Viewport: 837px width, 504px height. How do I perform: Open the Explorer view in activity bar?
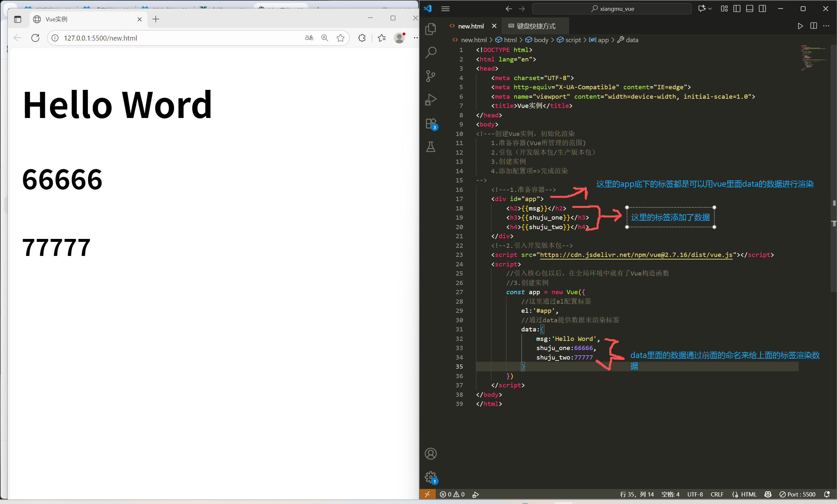point(430,29)
